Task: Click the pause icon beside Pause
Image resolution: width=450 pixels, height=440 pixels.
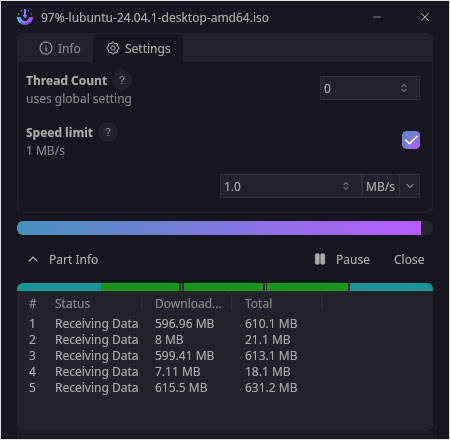Action: (320, 259)
